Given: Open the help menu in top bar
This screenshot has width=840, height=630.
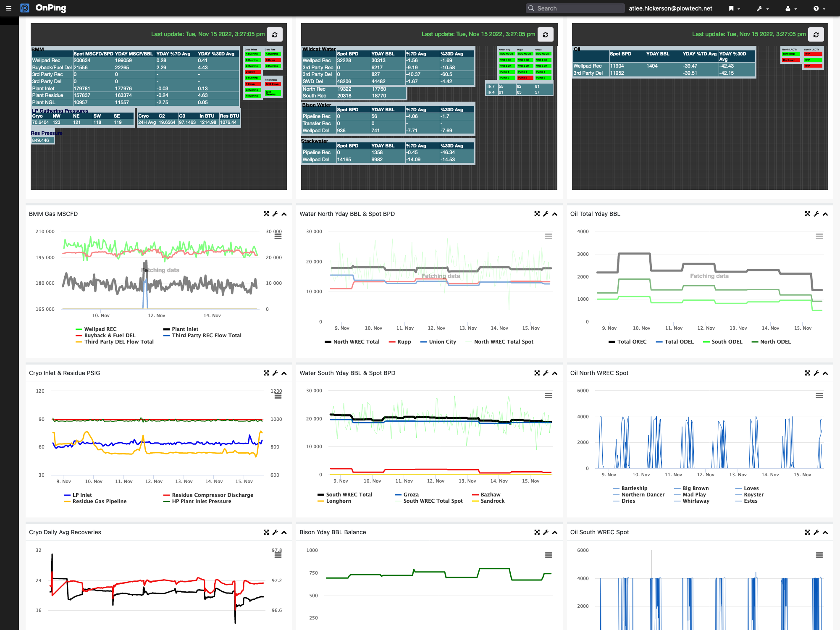Looking at the screenshot, I should click(x=818, y=8).
